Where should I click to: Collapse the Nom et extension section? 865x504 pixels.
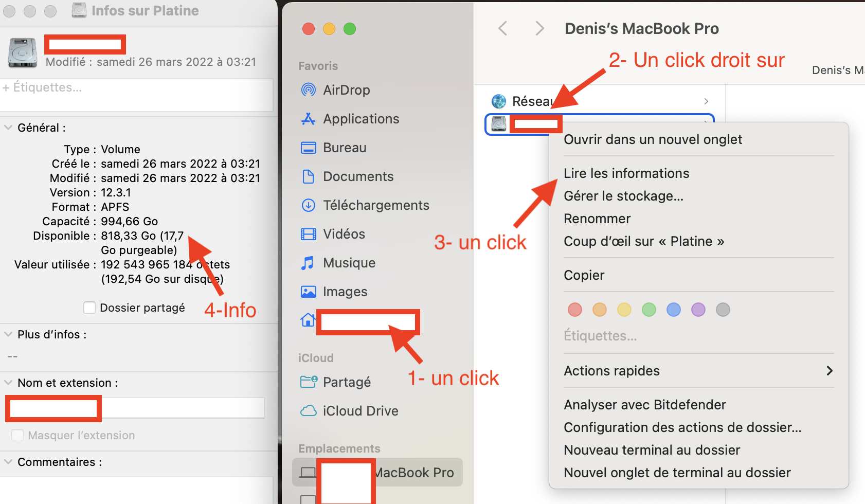pyautogui.click(x=8, y=382)
